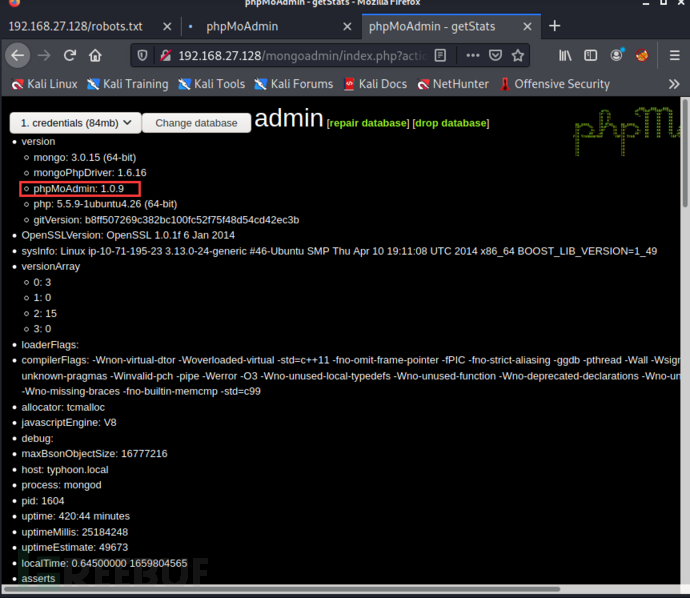Viewport: 690px width, 598px height.
Task: Open the Firefox home page
Action: (x=95, y=56)
